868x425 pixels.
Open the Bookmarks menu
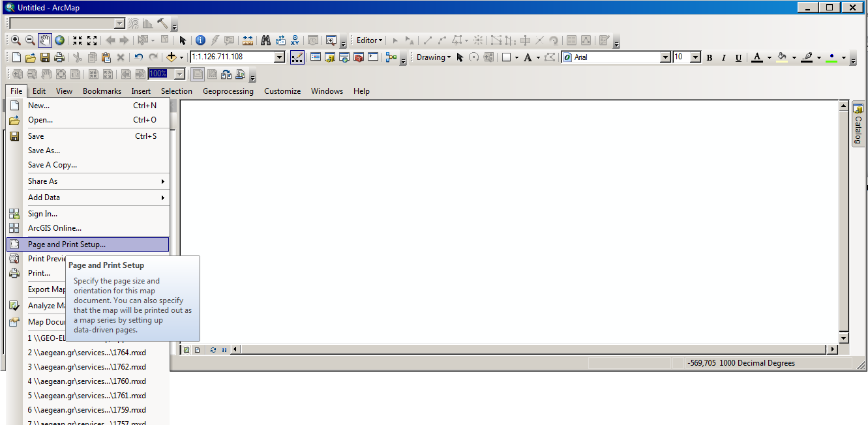click(102, 91)
